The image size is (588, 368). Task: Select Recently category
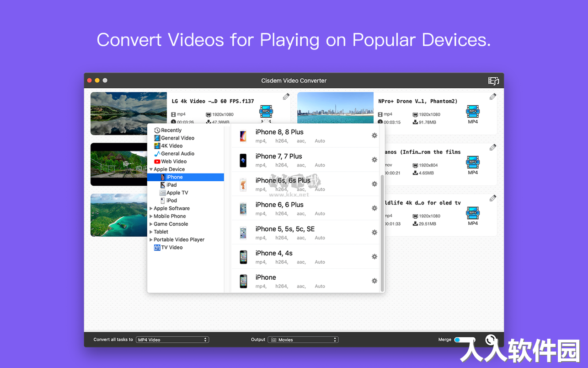click(x=168, y=130)
